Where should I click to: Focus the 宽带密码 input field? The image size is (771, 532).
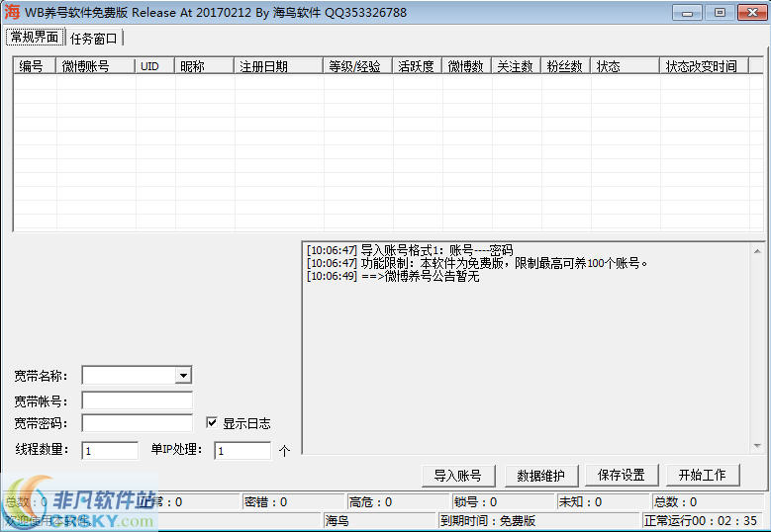tap(138, 423)
